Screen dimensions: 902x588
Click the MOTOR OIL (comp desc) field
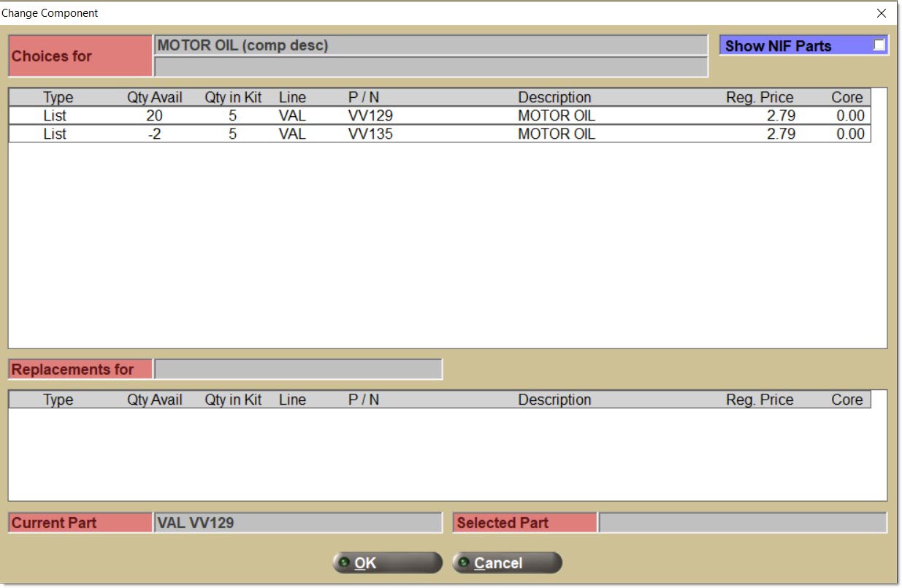coord(430,45)
